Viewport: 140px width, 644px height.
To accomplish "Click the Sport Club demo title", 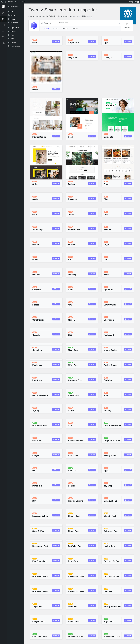I will tap(109, 290).
